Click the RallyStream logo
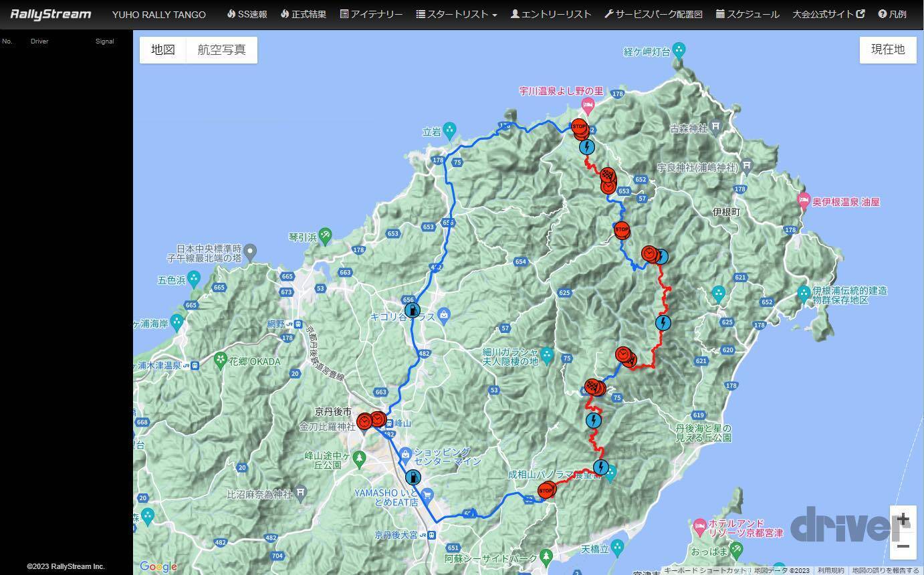Viewport: 924px width, 575px height. point(50,14)
